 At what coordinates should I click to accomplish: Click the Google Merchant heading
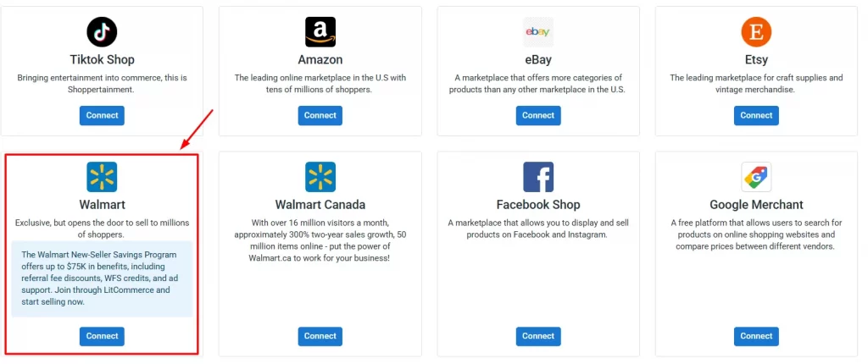coord(756,205)
